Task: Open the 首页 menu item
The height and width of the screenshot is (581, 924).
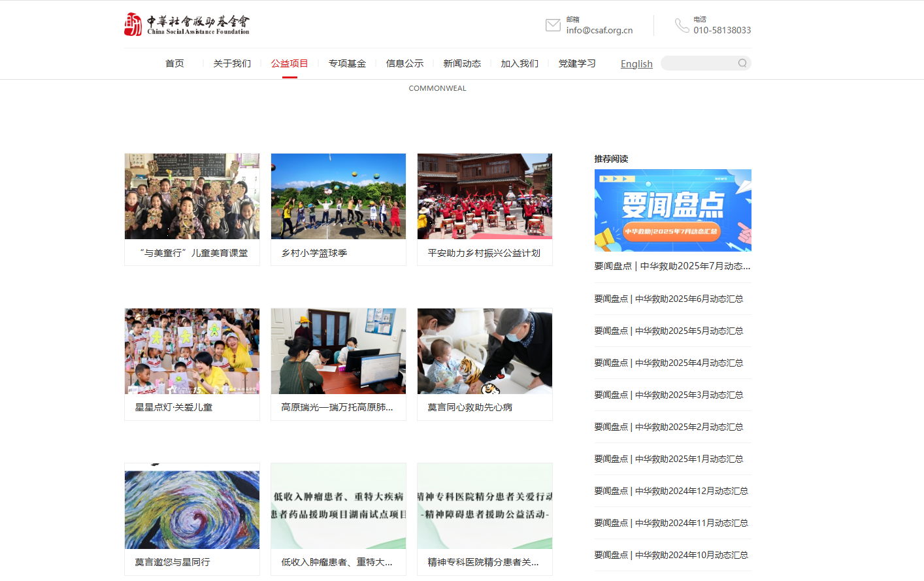Action: [174, 63]
